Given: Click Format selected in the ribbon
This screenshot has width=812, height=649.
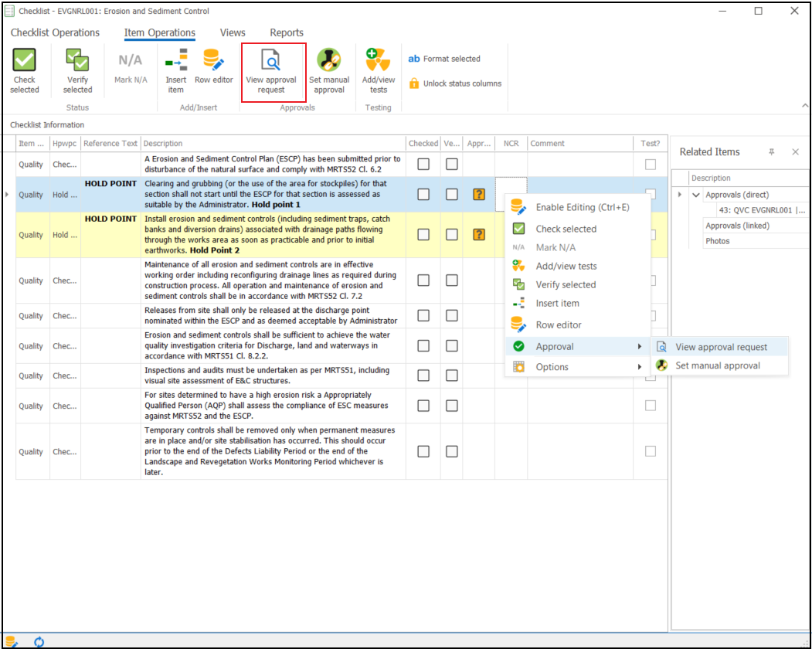Looking at the screenshot, I should [444, 59].
